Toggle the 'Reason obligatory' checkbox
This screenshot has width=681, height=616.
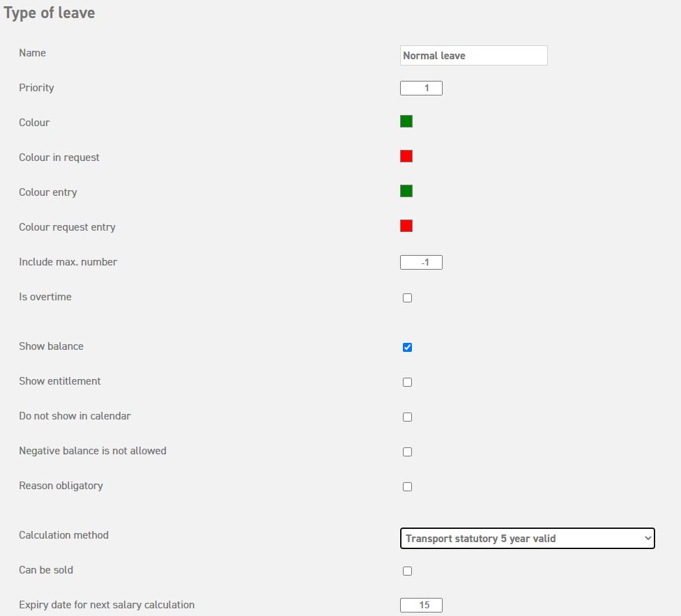[x=408, y=487]
